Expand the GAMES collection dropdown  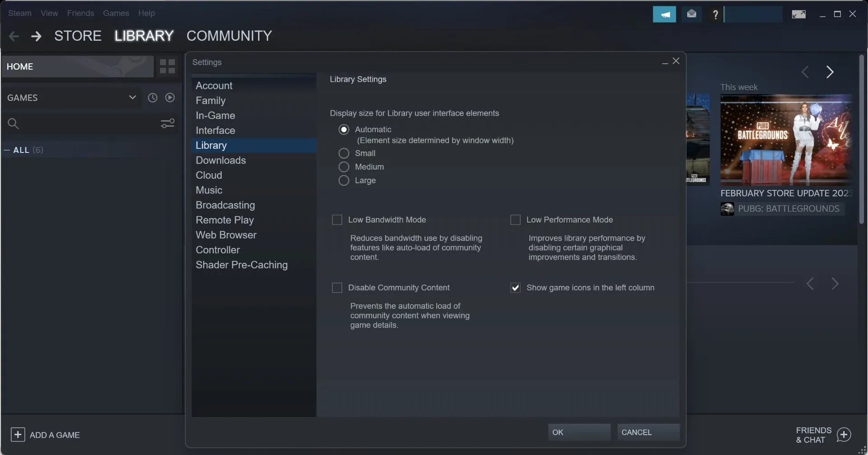[132, 97]
